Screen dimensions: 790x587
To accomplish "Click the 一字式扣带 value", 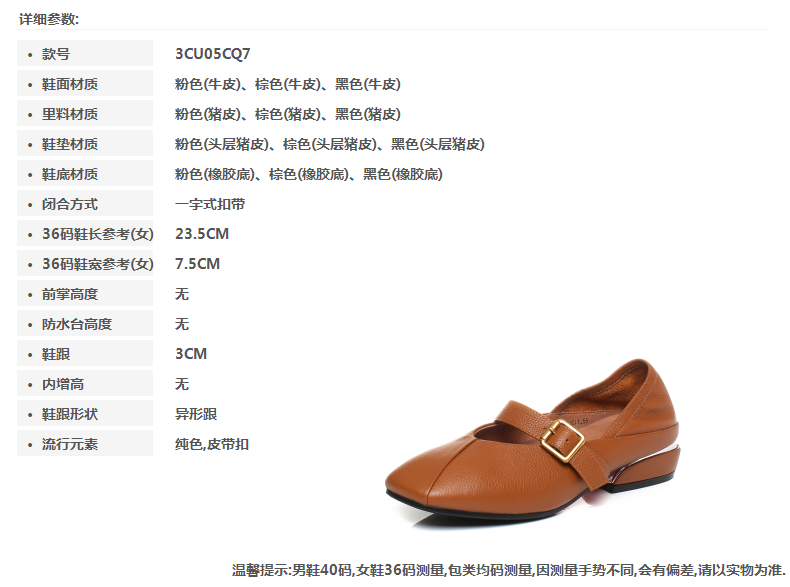I will click(x=210, y=204).
